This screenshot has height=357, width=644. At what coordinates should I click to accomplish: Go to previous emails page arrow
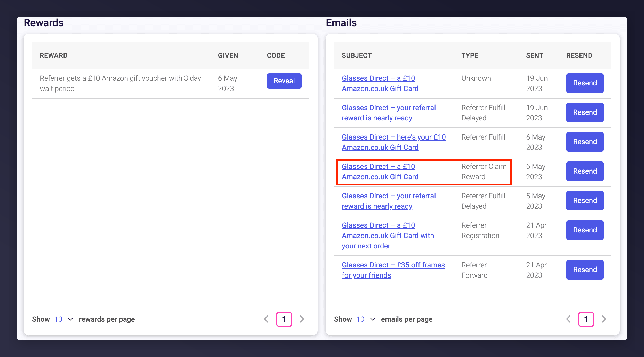coord(569,319)
